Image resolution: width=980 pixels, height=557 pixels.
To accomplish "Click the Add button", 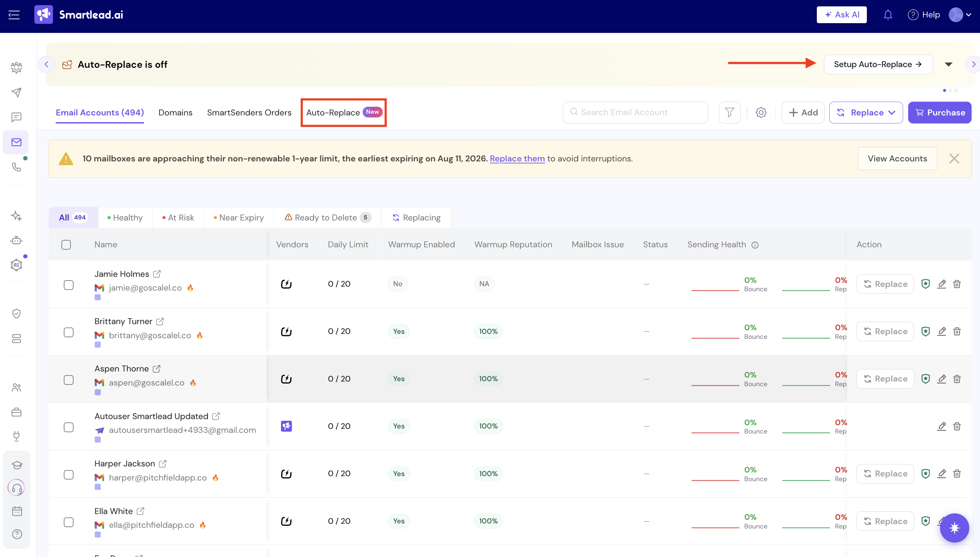I will 803,112.
